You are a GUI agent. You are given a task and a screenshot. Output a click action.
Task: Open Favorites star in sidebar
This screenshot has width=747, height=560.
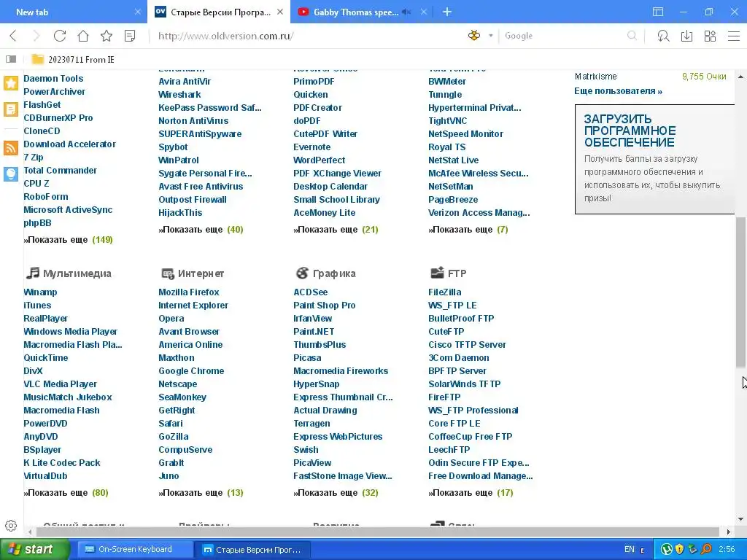[x=11, y=83]
